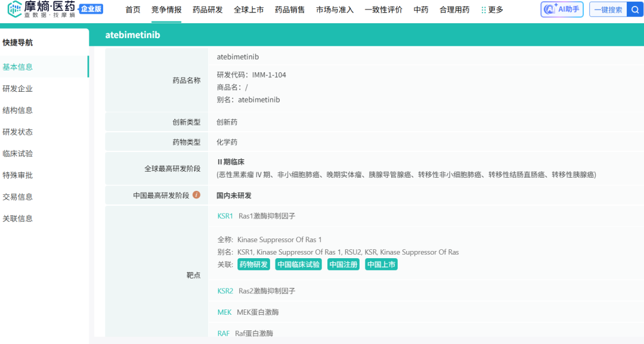Open the 首页 menu item
The image size is (644, 344).
(x=132, y=9)
